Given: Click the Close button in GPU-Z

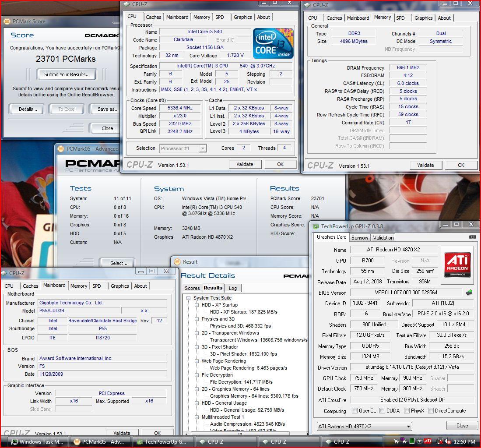Looking at the screenshot, I should (462, 426).
